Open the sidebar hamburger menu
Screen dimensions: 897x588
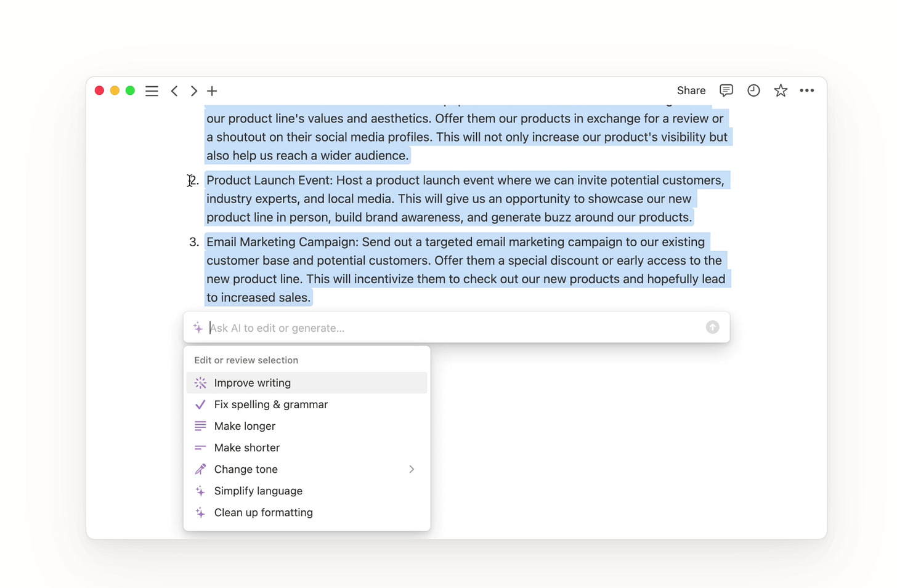[152, 91]
